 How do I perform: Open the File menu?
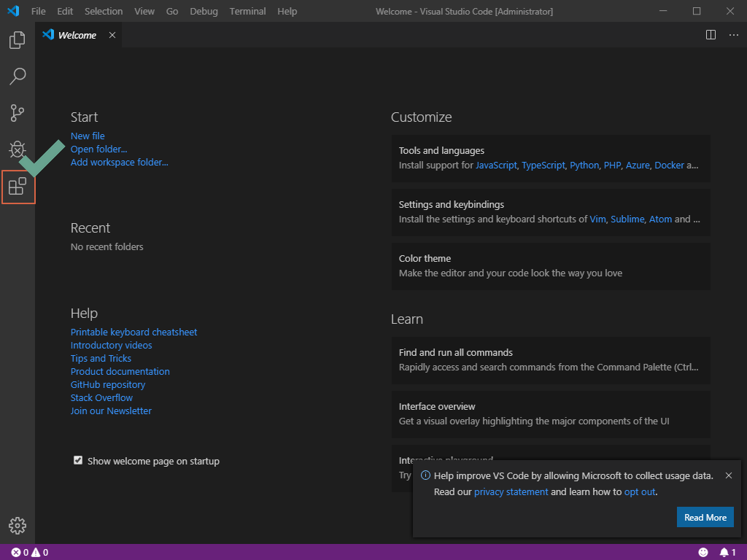pos(39,11)
